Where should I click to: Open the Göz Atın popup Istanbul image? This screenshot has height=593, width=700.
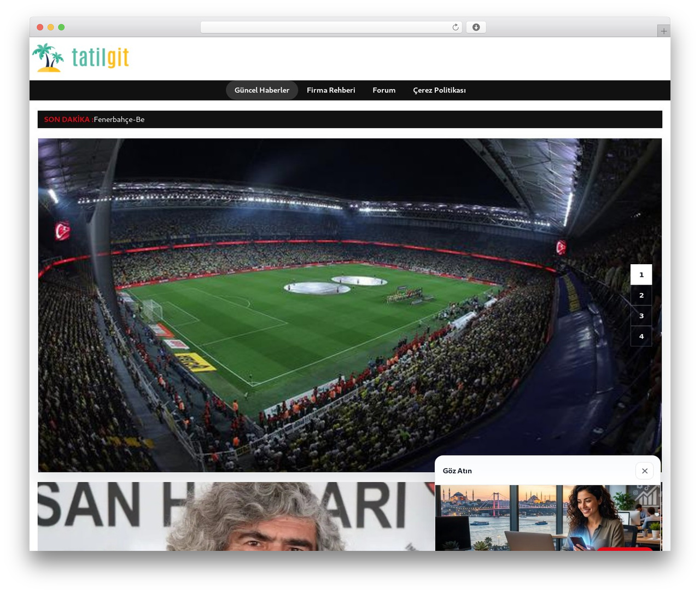click(548, 518)
